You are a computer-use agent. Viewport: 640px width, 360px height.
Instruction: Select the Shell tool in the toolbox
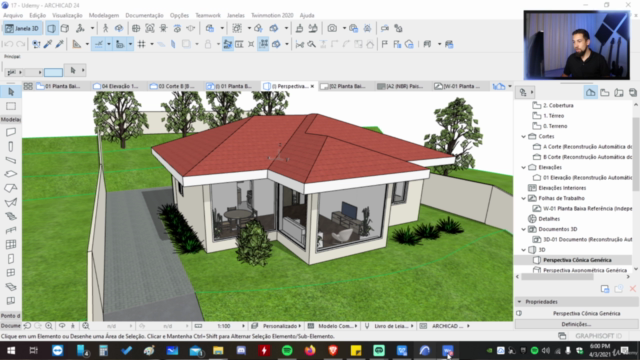pos(11,202)
